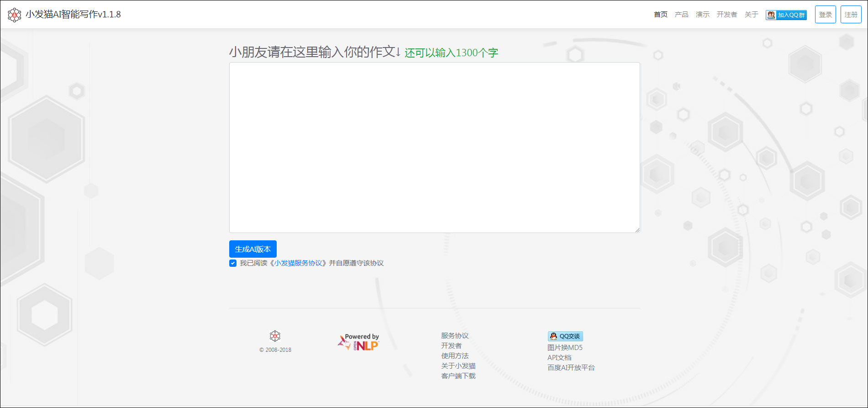Open the 小发猫服务协议 link

point(299,263)
